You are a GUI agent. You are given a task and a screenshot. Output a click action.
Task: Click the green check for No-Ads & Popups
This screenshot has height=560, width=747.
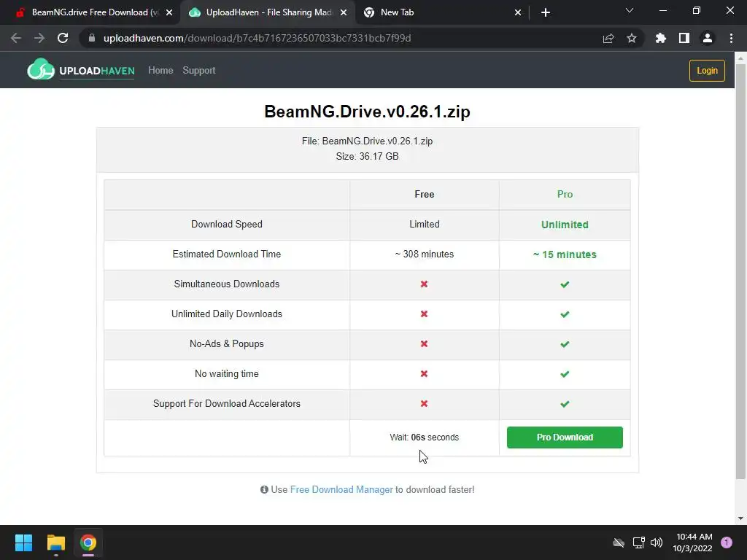(x=565, y=344)
